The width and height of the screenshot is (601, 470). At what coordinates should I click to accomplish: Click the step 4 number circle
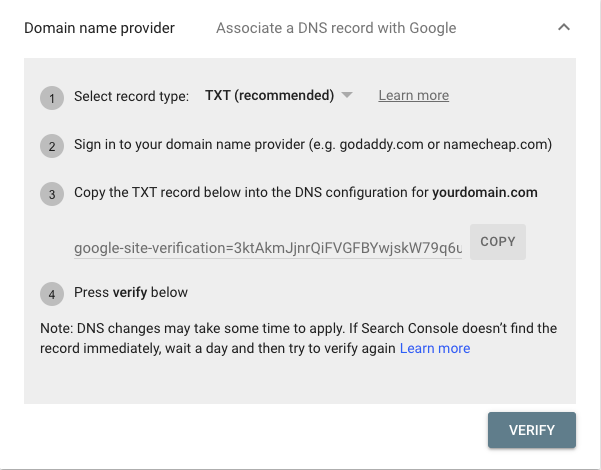click(52, 294)
